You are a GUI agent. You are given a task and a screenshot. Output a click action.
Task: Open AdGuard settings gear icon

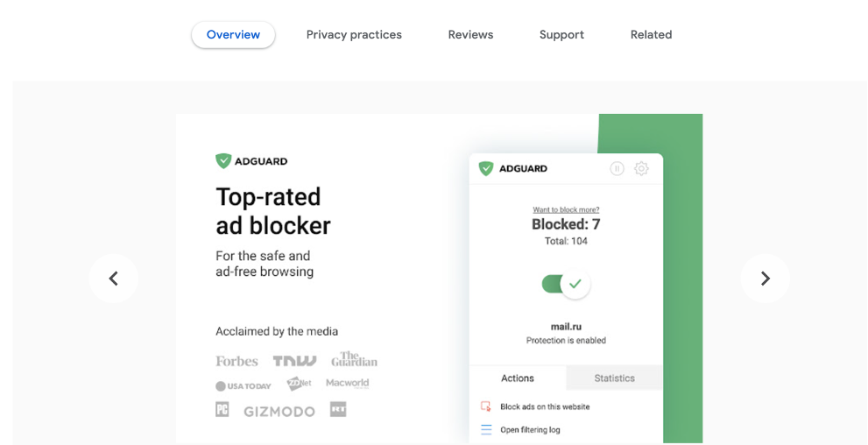(641, 168)
